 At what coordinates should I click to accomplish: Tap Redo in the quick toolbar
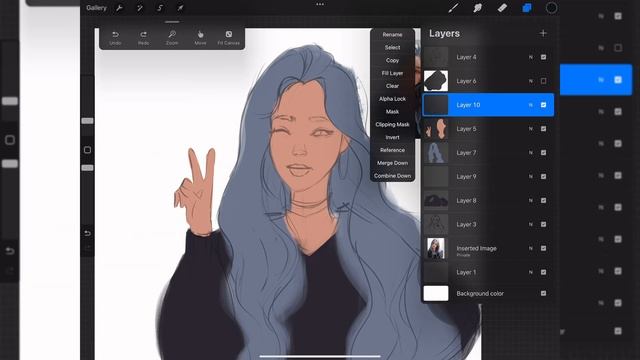tap(143, 38)
